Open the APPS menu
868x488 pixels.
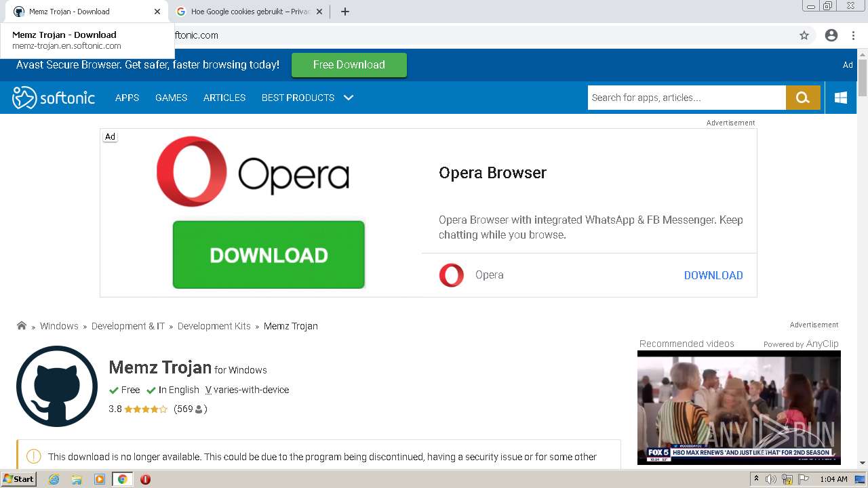(x=127, y=98)
